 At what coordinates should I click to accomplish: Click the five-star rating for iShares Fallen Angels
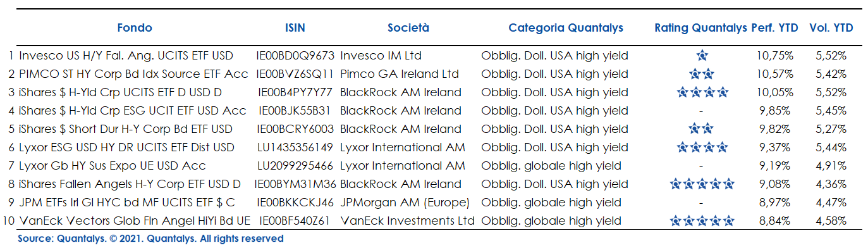coord(702,185)
